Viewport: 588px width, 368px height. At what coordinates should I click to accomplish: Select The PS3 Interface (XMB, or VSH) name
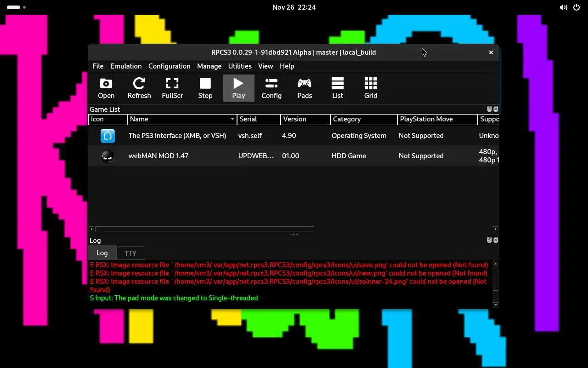pyautogui.click(x=177, y=136)
